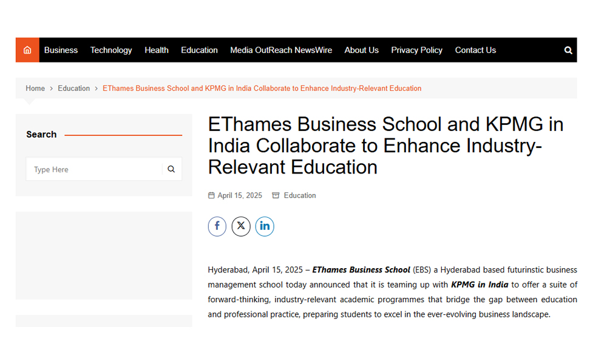Click the sidebar search magnifier button

pyautogui.click(x=171, y=169)
